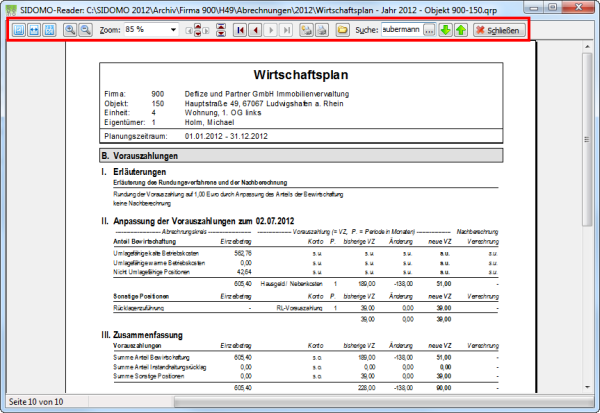Image resolution: width=600 pixels, height=413 pixels.
Task: Click 'Umlagefähige kalte Betriebskosten' row label
Action: tap(156, 253)
